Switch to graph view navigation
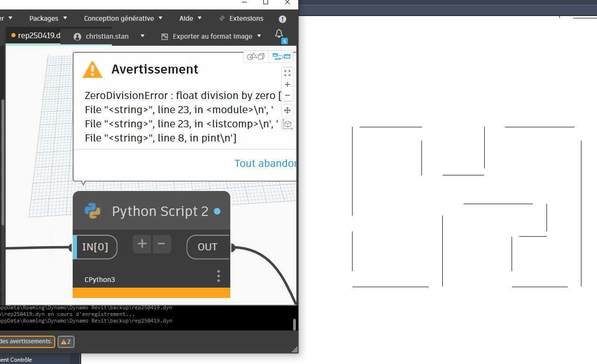The height and width of the screenshot is (364, 597). click(x=281, y=57)
